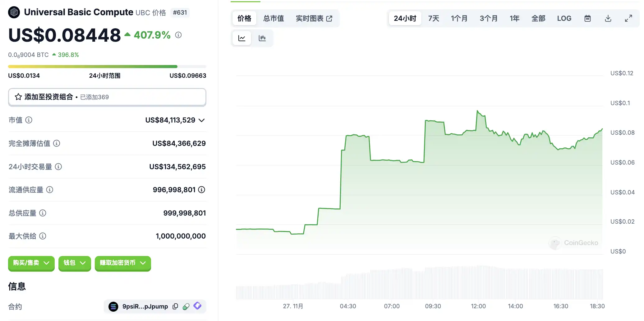Expand the 市值 value chevron

202,120
